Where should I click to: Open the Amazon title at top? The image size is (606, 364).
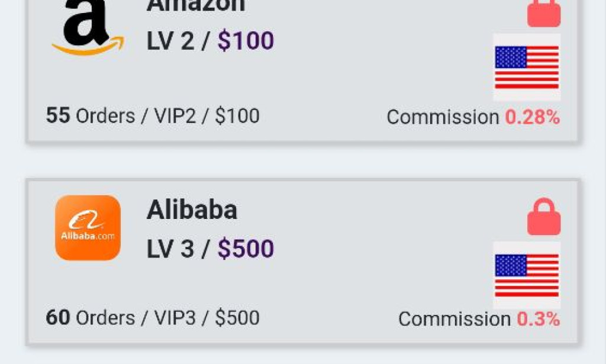coord(195,6)
